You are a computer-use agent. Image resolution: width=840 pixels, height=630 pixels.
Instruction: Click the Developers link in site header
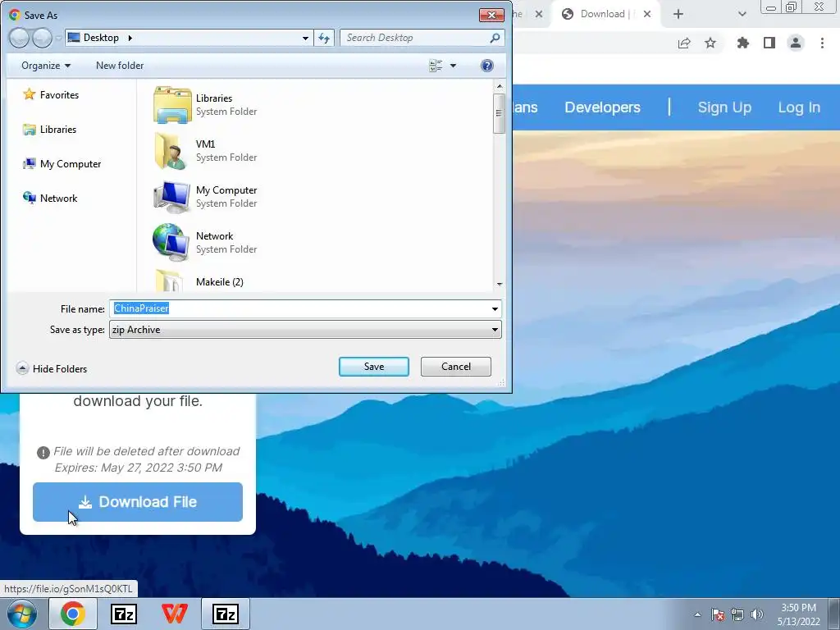click(602, 107)
